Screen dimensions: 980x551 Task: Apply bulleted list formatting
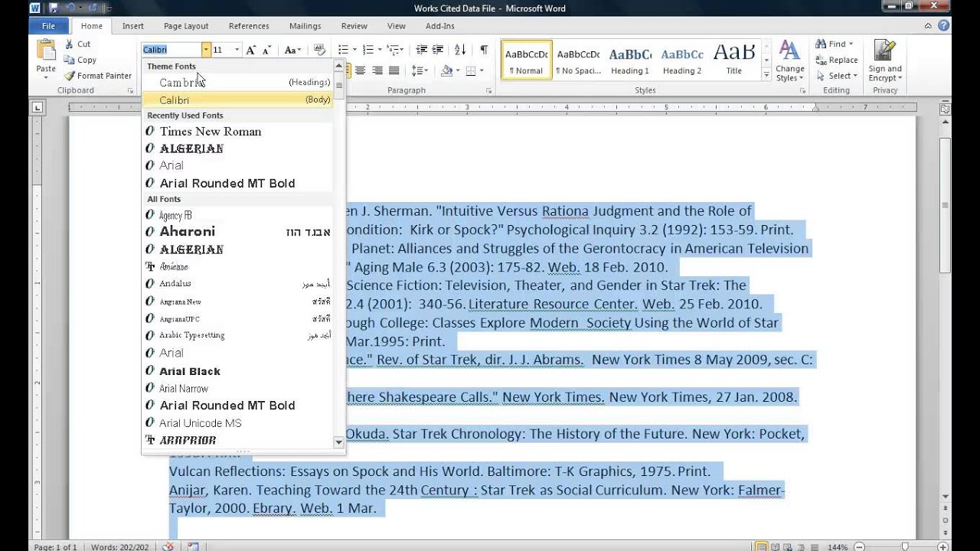(x=343, y=50)
